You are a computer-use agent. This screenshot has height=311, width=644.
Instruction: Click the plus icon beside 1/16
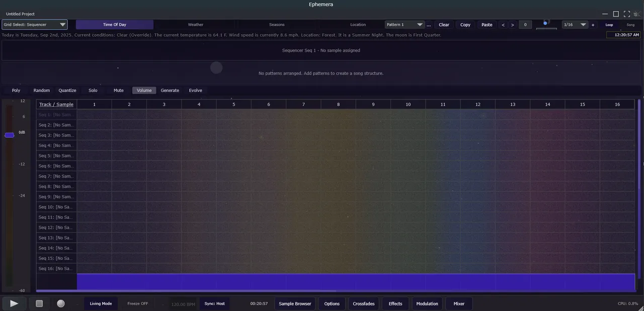point(593,25)
